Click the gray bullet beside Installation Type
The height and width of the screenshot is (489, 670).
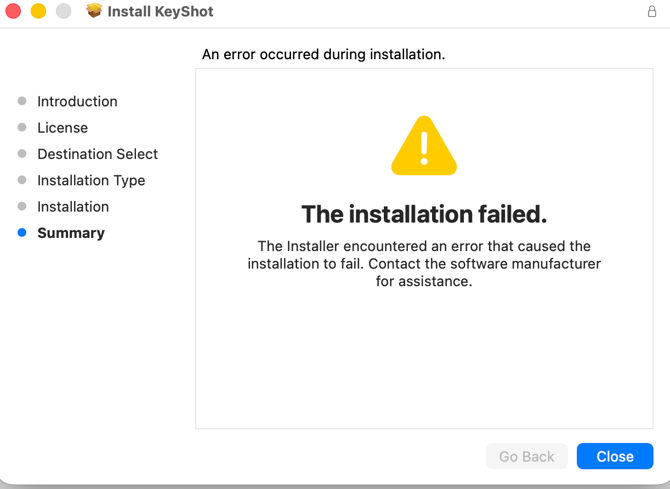[22, 180]
